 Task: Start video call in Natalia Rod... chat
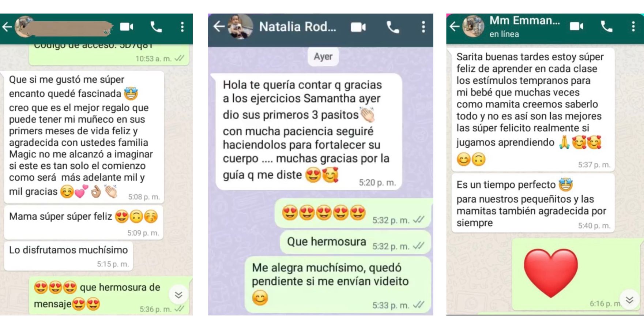[x=358, y=27]
